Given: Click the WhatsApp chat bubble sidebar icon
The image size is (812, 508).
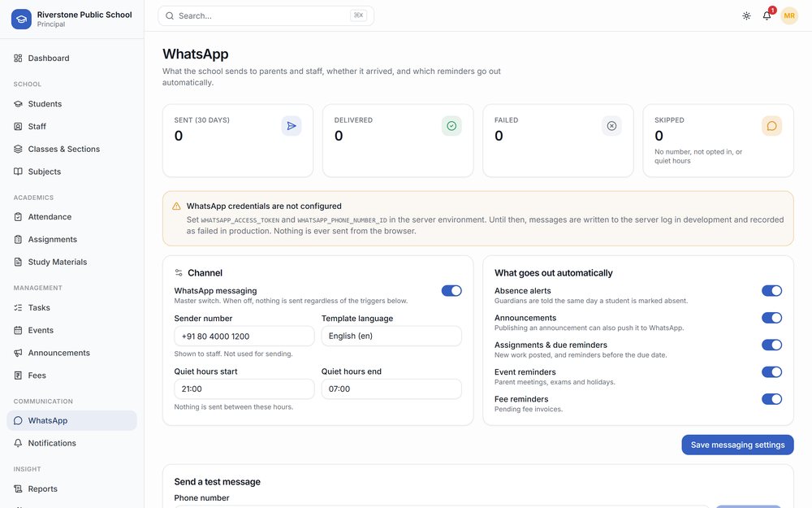Looking at the screenshot, I should pos(18,420).
